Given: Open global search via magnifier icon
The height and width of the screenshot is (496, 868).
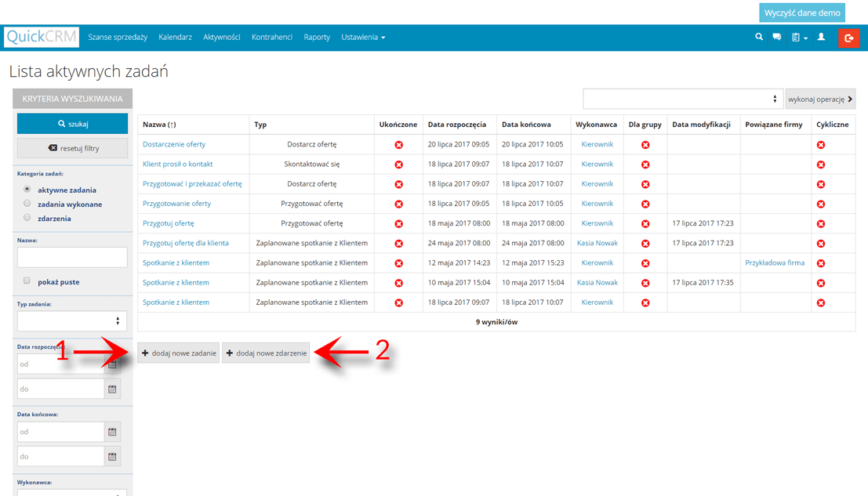Looking at the screenshot, I should pyautogui.click(x=757, y=37).
